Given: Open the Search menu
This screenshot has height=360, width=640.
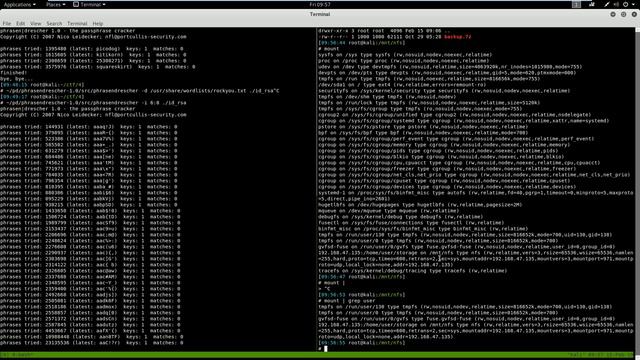Looking at the screenshot, I should tap(54, 24).
